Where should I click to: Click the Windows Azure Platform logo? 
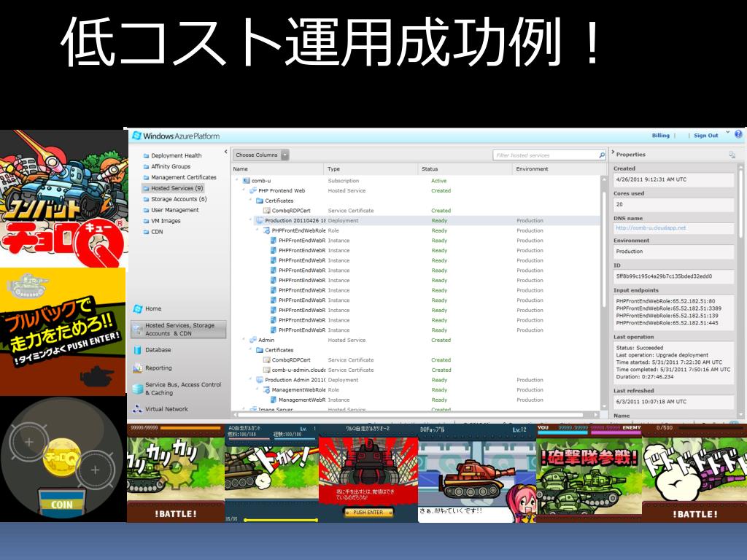177,136
